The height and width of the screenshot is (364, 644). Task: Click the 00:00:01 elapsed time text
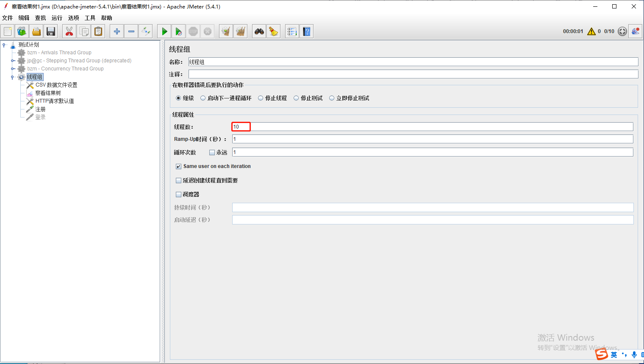click(573, 31)
